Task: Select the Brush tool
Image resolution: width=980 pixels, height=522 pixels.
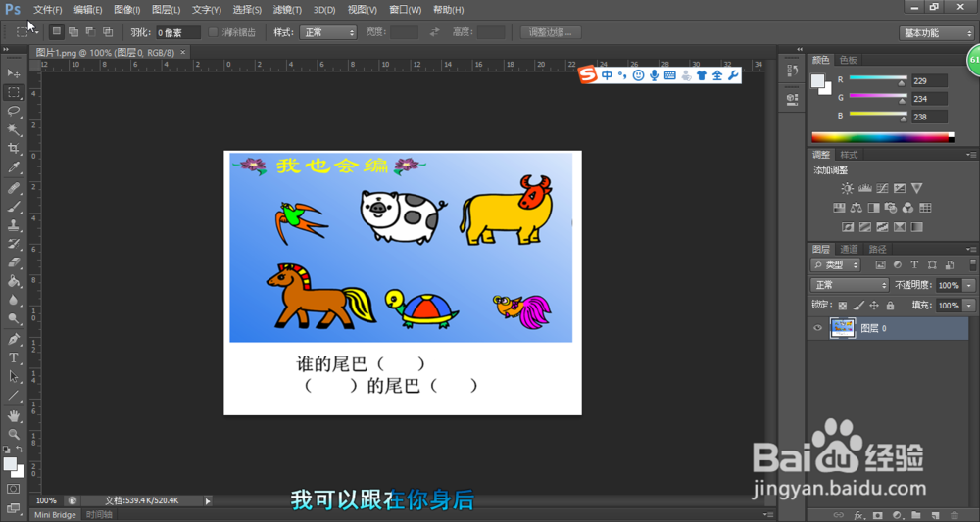Action: 13,207
